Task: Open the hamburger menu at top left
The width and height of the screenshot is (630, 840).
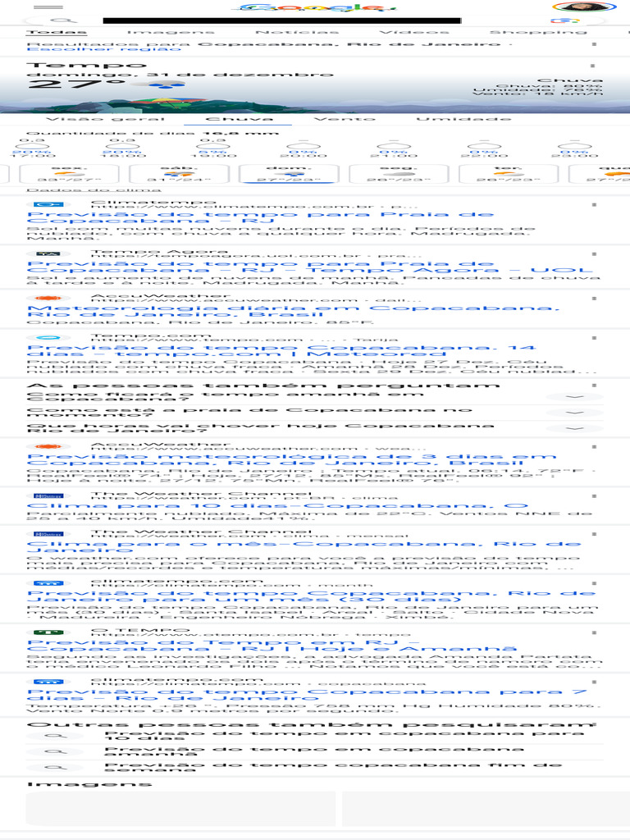Action: [x=48, y=7]
